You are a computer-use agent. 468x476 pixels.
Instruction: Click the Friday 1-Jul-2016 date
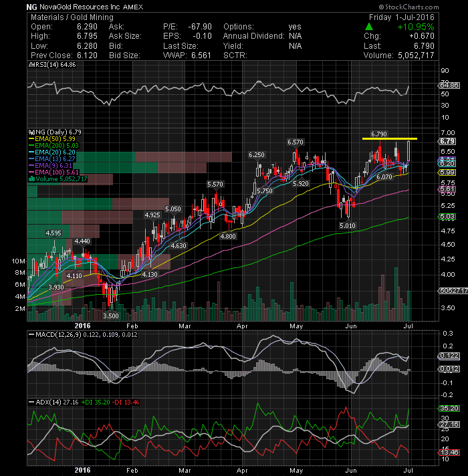402,17
